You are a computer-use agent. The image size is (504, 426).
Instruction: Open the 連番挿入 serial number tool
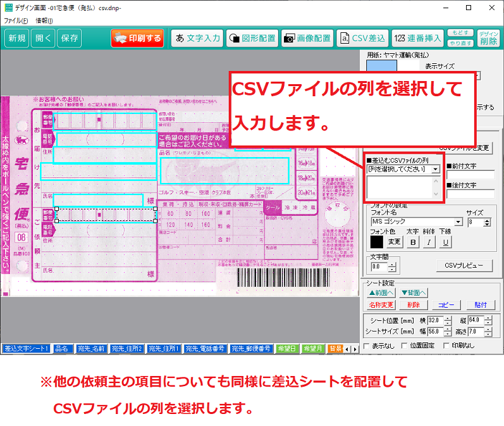click(x=417, y=38)
